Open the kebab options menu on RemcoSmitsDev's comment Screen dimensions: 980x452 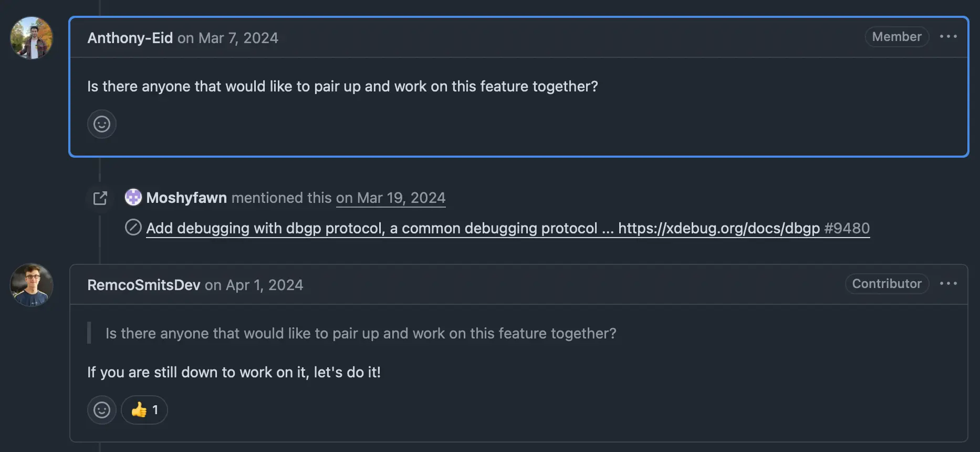click(948, 284)
